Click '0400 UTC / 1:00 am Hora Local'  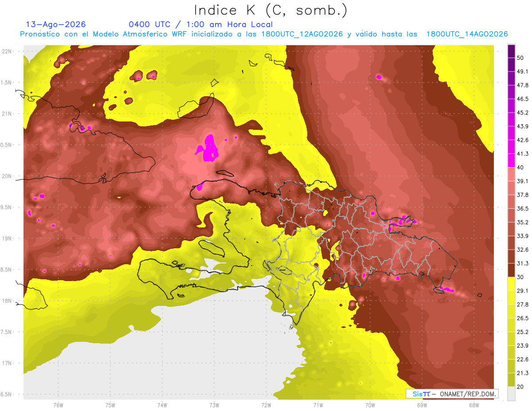coord(201,24)
